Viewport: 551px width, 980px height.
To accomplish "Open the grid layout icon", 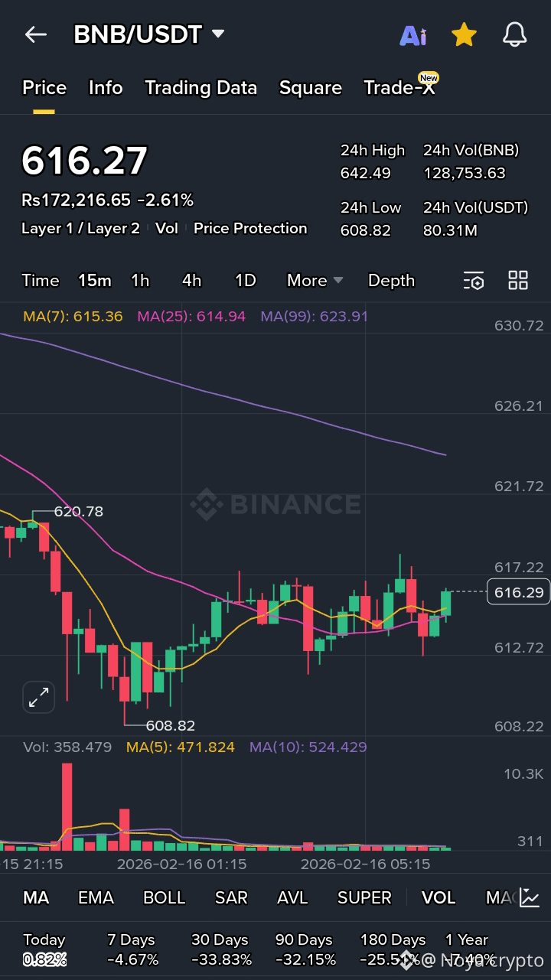I will [x=518, y=280].
